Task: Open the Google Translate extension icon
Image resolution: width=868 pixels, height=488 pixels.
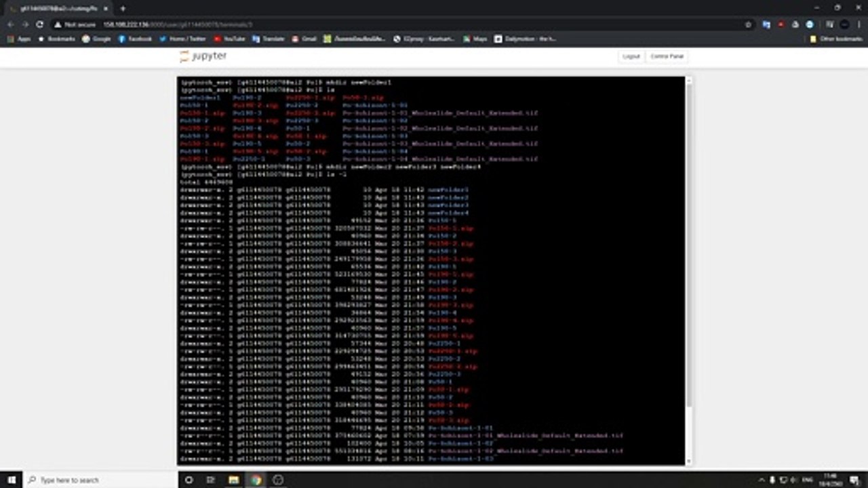Action: coord(766,24)
